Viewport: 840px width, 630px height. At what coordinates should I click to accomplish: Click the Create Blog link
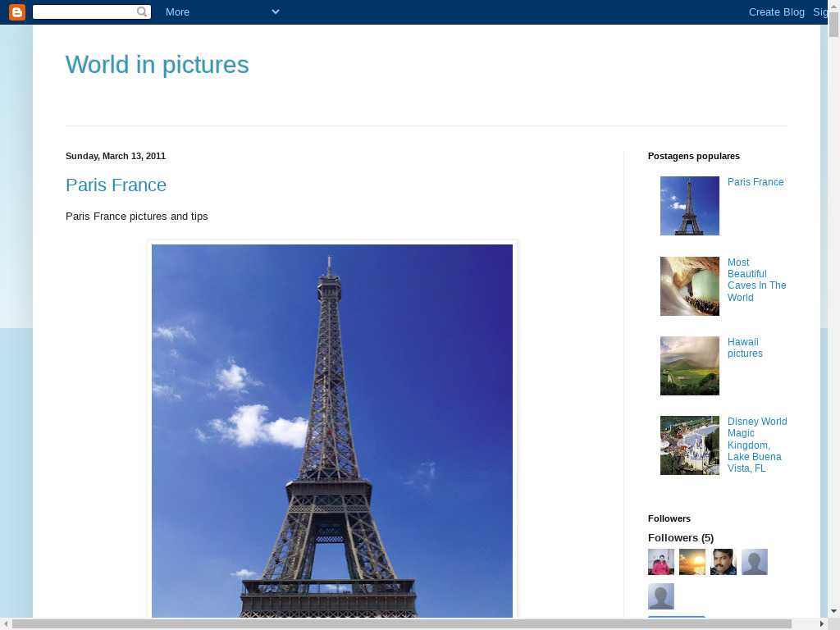coord(776,11)
